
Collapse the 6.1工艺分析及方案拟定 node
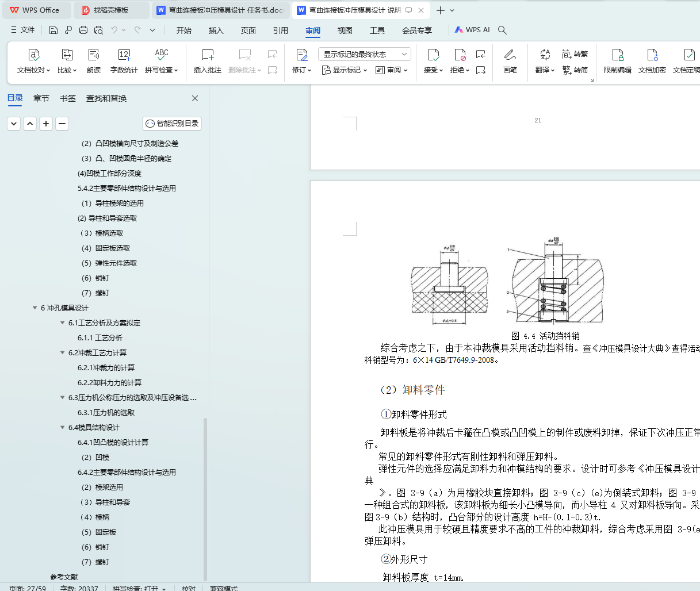[63, 323]
